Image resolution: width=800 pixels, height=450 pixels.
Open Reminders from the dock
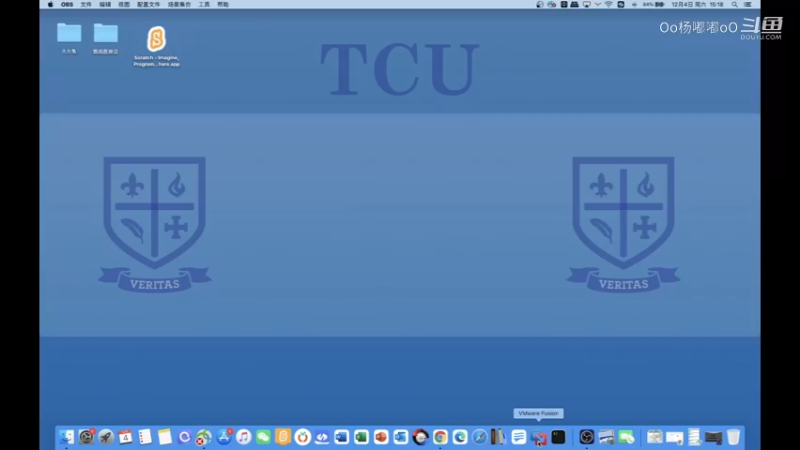coord(145,437)
